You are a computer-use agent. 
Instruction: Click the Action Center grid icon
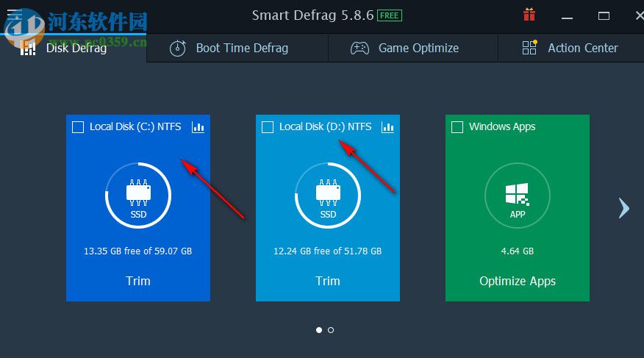click(529, 48)
